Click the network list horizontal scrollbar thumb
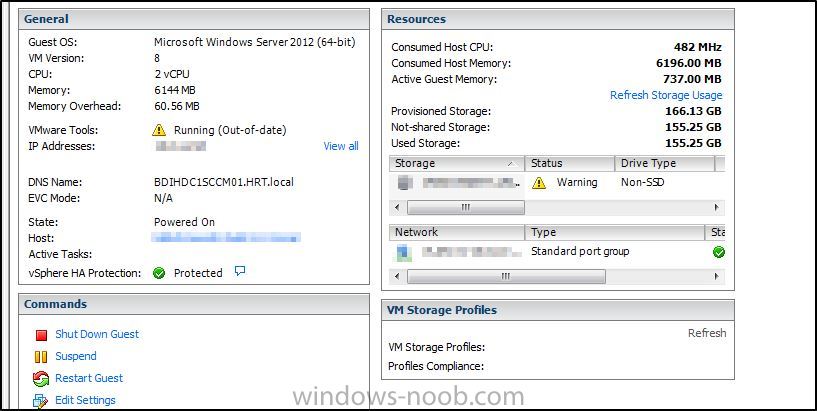Viewport: 817px width, 411px height. (506, 277)
